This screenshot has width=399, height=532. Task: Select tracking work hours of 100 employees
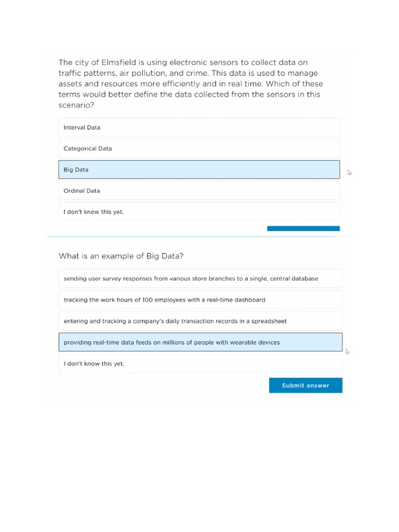pos(200,300)
